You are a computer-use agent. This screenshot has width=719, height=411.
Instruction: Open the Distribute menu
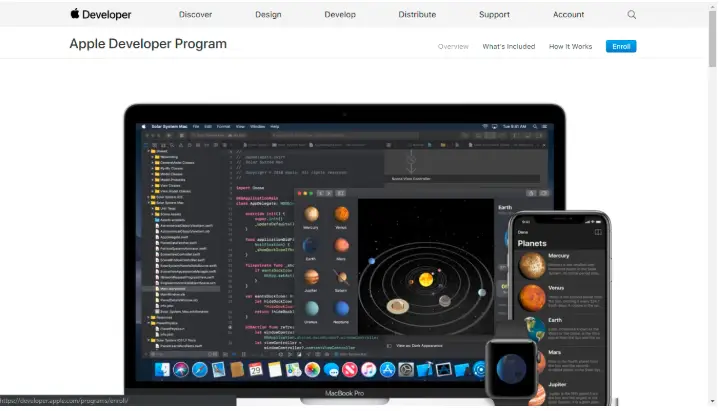tap(417, 15)
